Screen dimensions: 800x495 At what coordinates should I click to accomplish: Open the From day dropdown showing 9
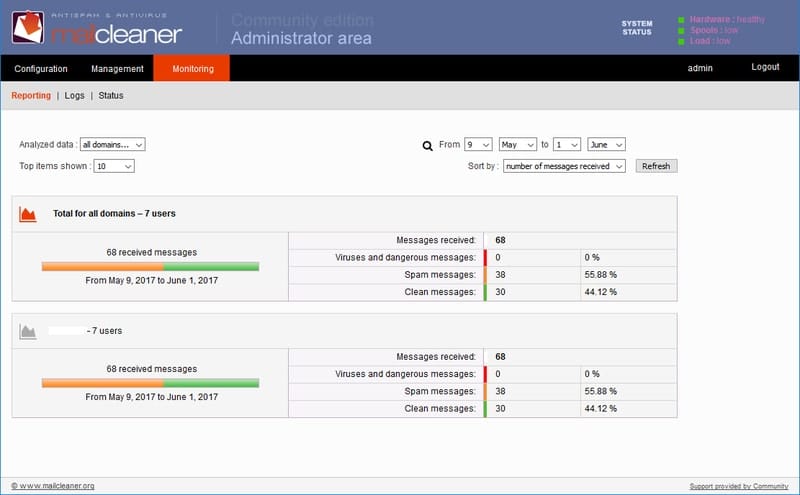(x=478, y=144)
